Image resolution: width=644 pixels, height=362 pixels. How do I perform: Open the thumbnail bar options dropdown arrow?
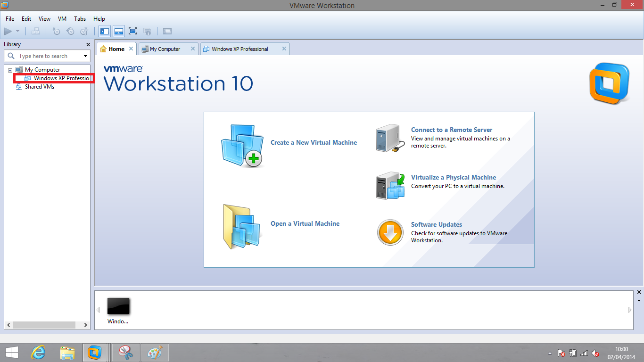click(x=639, y=300)
